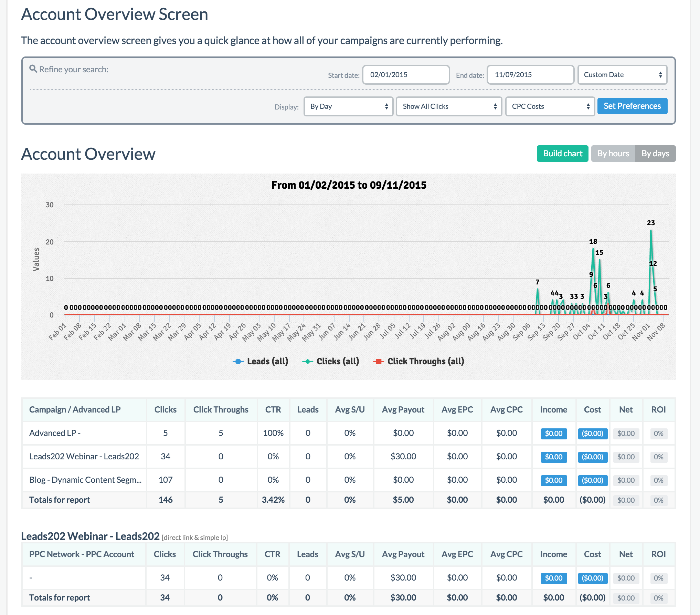Click the green Clicks legend diamond icon

pos(307,361)
